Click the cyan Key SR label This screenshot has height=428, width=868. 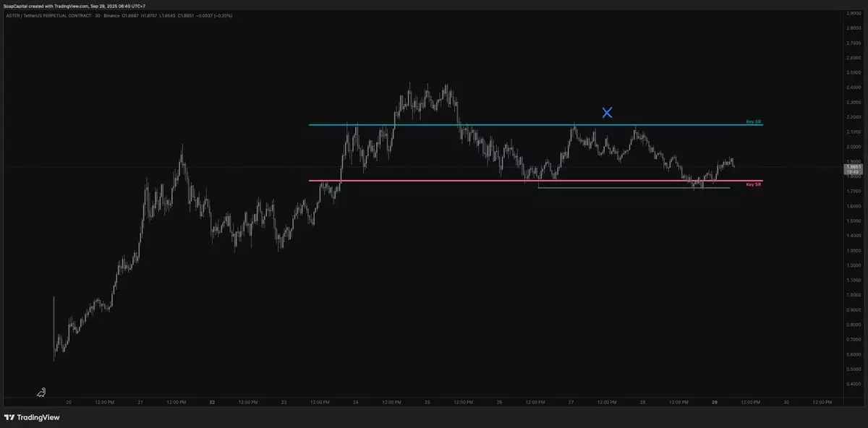[x=753, y=122]
